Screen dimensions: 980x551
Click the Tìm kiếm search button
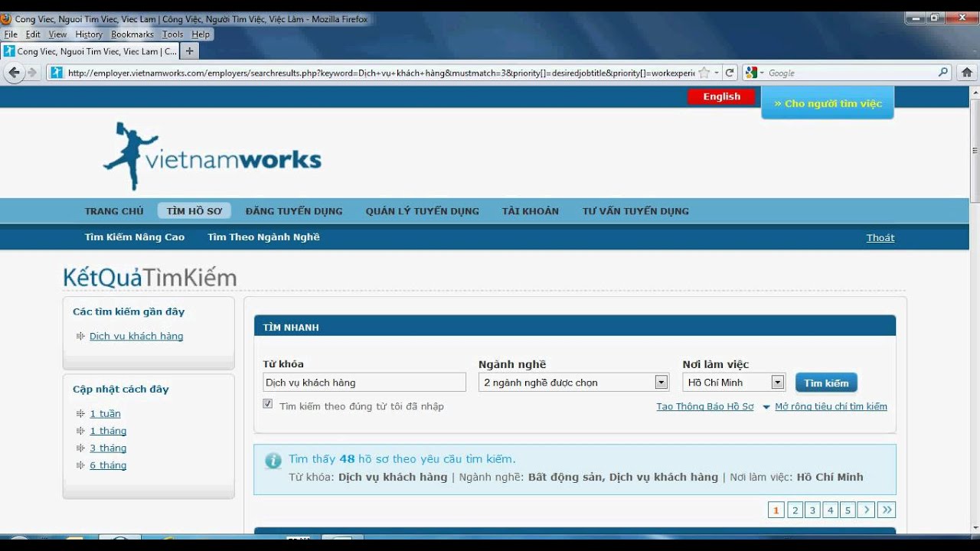(x=826, y=383)
